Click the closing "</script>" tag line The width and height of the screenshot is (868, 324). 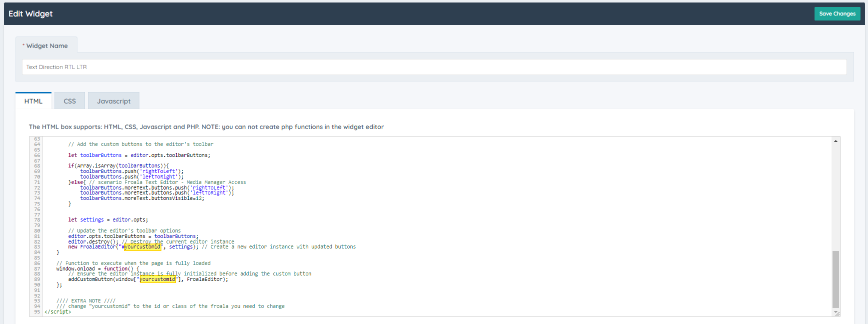(x=57, y=311)
